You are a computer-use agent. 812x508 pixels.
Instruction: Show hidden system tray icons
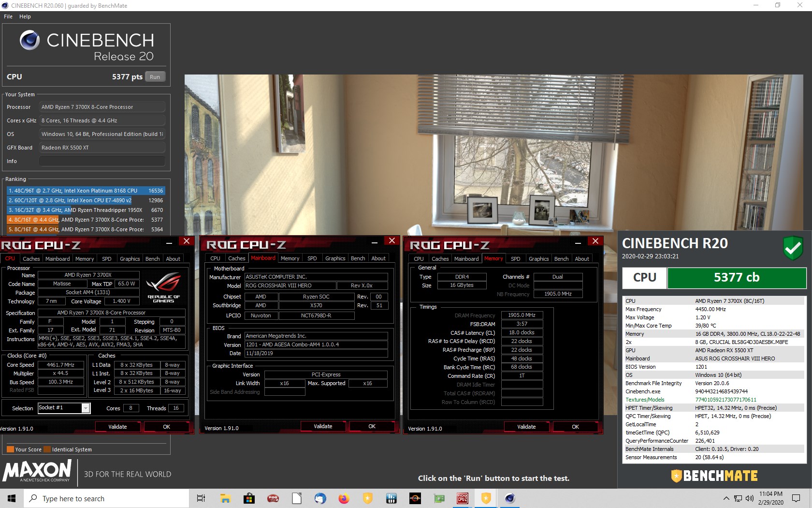tap(726, 498)
